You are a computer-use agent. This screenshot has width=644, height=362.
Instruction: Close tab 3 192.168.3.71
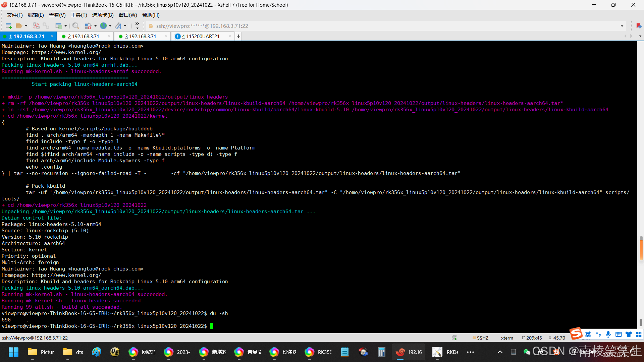(166, 36)
